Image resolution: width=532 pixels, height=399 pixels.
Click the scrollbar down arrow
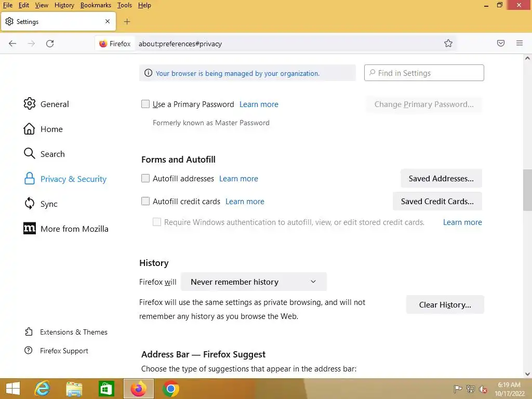[527, 374]
